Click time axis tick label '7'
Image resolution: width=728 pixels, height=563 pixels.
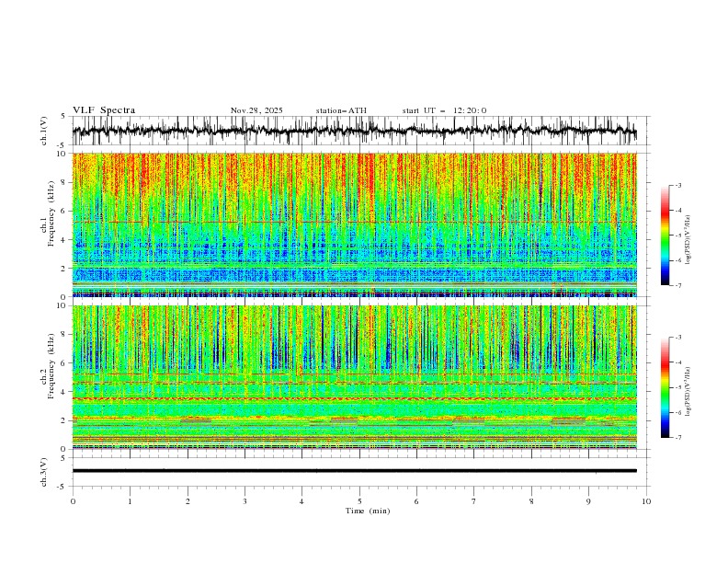point(474,501)
